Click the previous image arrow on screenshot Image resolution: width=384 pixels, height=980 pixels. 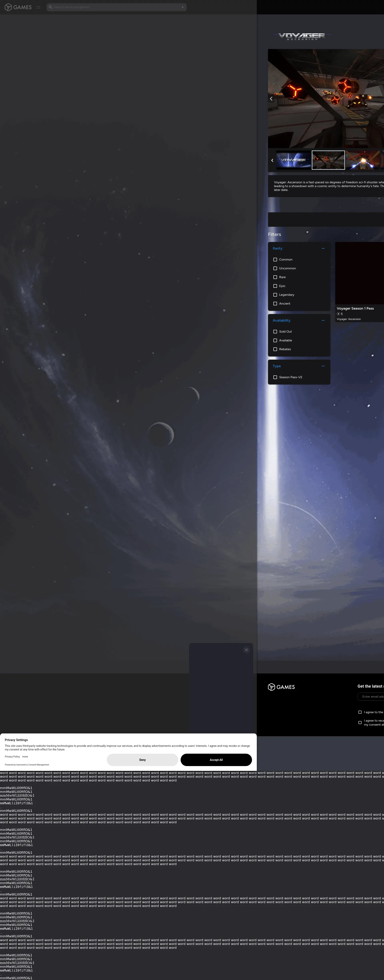click(x=271, y=98)
